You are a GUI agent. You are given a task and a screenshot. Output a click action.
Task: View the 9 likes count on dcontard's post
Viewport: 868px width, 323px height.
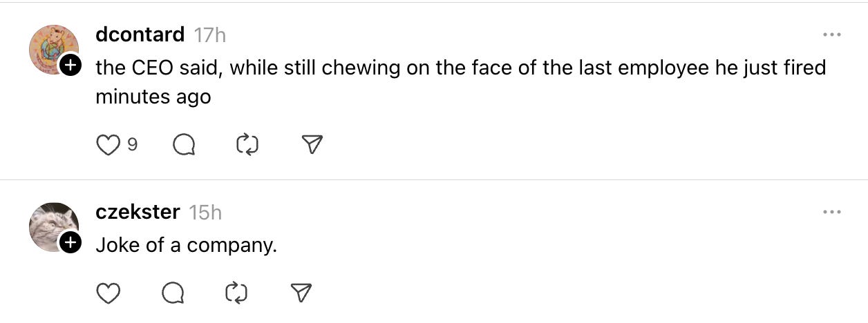pos(132,145)
